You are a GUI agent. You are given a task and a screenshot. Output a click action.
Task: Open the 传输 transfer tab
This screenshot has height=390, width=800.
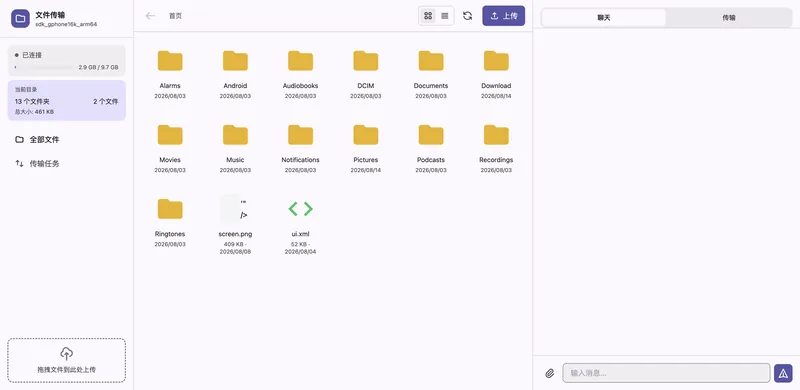coord(729,17)
